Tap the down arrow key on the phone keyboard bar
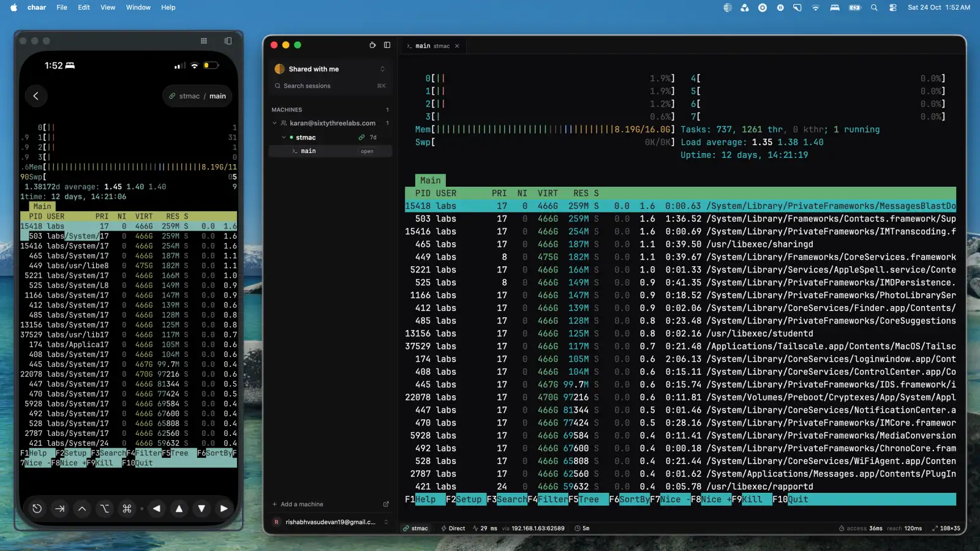980x551 pixels. [x=202, y=508]
